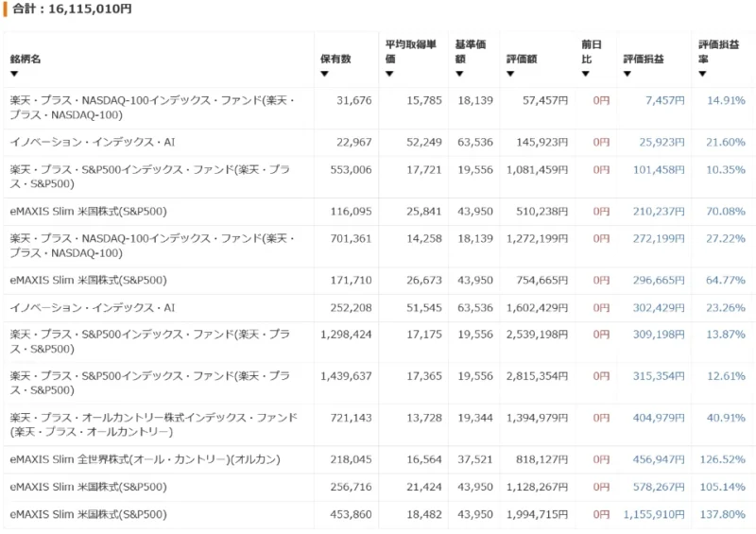The width and height of the screenshot is (756, 534).
Task: Click the average cost value 17,721
Action: (x=423, y=170)
